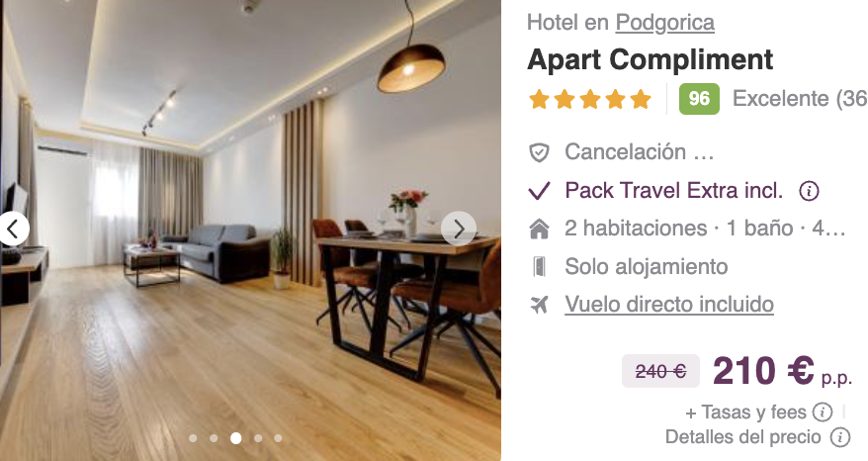Click the cancellation shield icon
Screen dimensions: 868x461
coord(539,152)
